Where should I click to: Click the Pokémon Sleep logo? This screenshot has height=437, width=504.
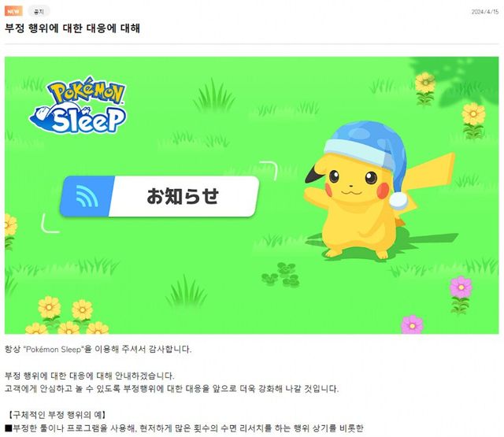pos(77,105)
